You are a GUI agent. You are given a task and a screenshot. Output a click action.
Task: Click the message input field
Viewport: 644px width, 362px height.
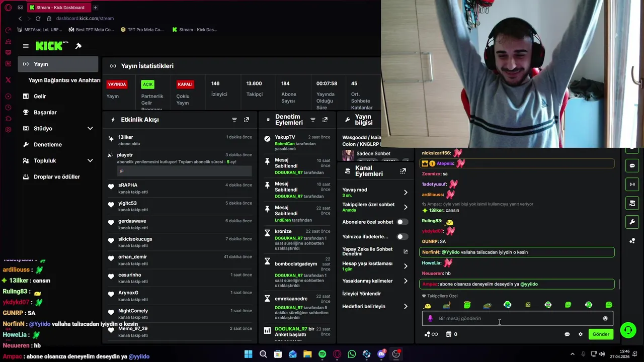[x=517, y=318]
